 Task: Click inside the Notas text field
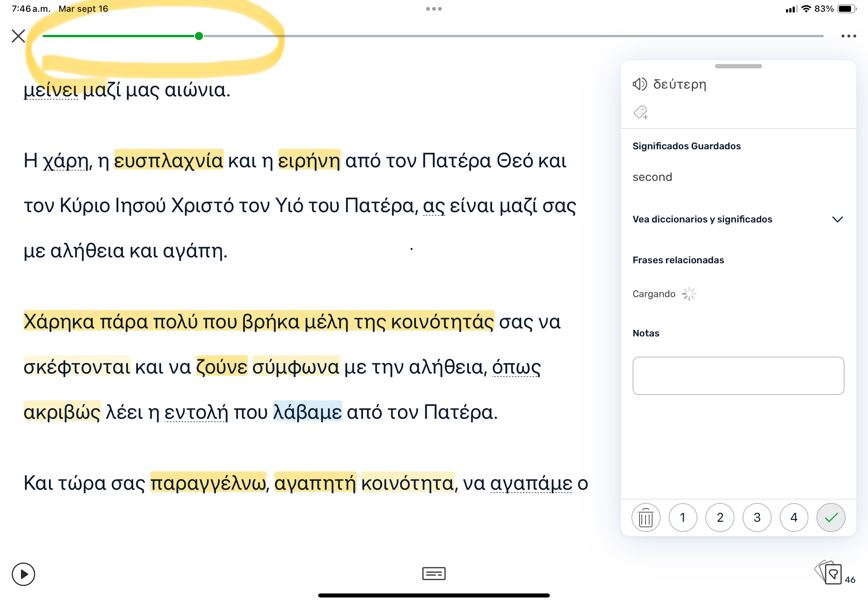tap(738, 375)
